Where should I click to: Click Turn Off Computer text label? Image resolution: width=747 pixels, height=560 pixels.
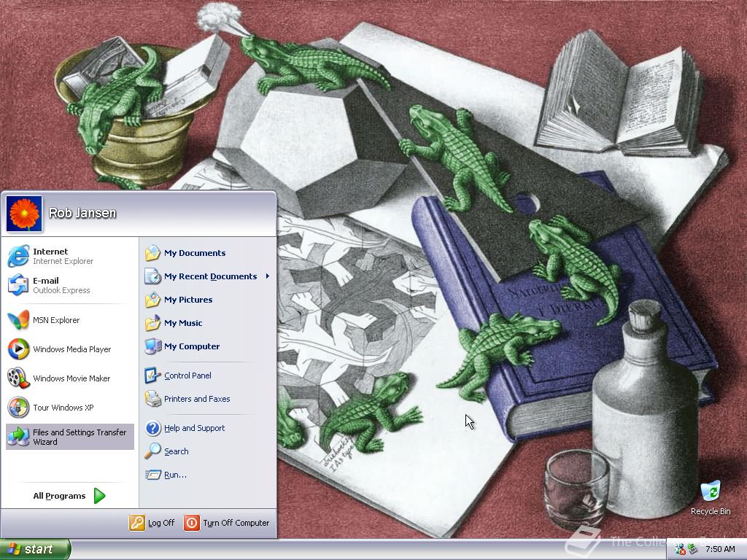point(236,523)
